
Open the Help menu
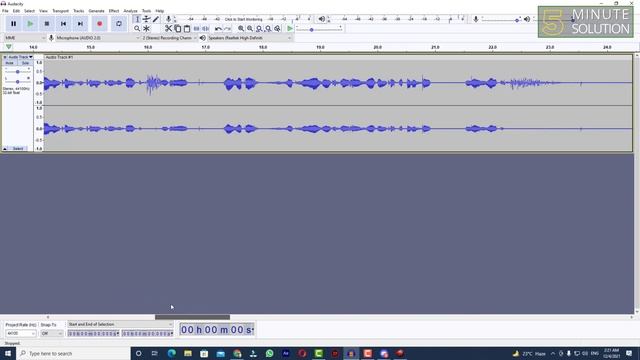pyautogui.click(x=160, y=11)
